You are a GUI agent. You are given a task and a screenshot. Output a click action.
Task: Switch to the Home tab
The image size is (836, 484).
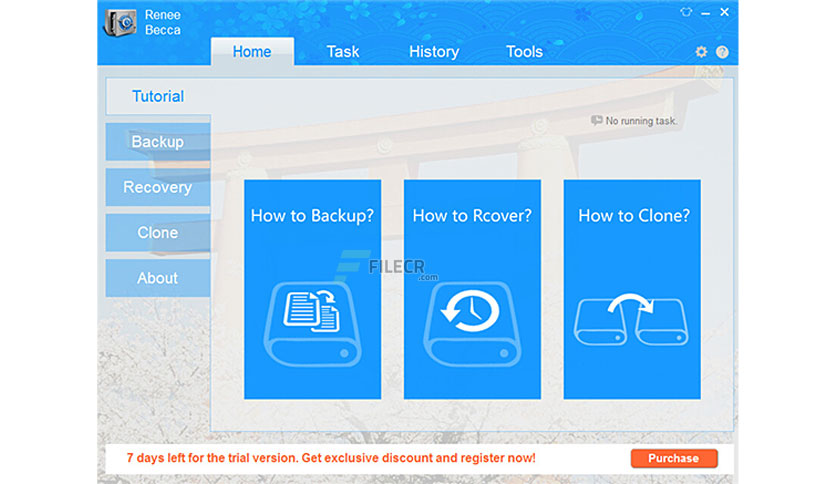click(x=252, y=52)
